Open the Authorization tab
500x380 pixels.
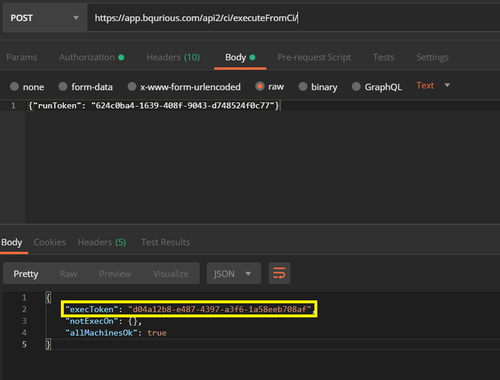[92, 57]
